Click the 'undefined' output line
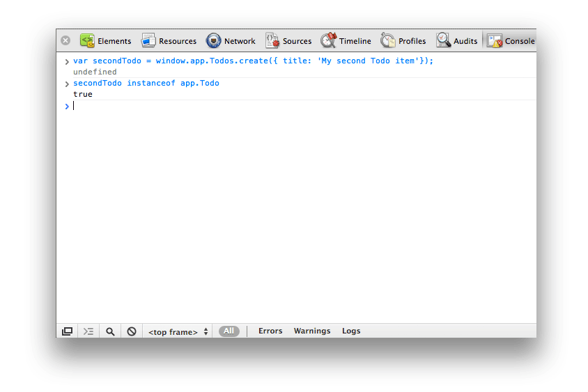Viewport: 588px width, 392px height. (95, 72)
